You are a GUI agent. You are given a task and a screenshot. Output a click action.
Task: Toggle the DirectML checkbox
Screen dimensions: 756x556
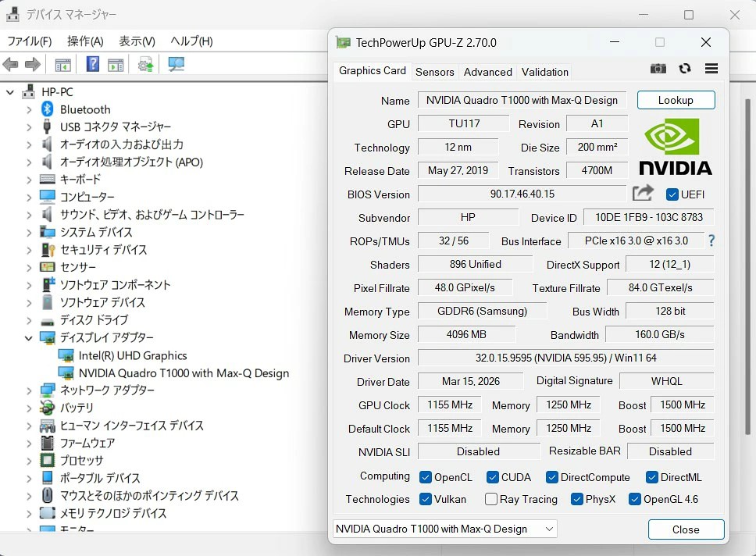[x=651, y=477]
